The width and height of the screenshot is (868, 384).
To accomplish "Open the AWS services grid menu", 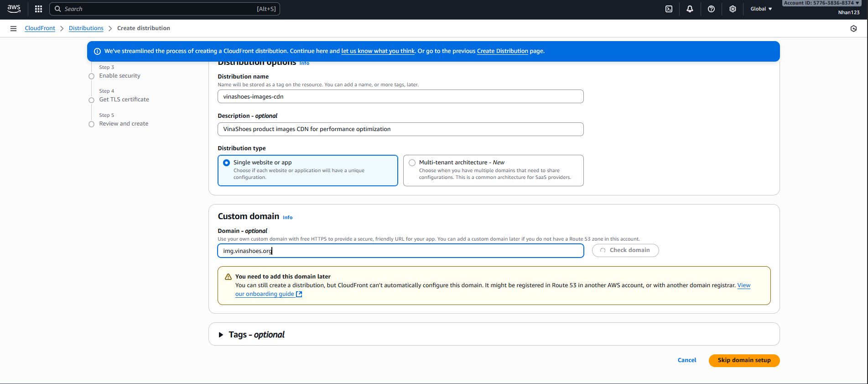I will click(x=38, y=9).
